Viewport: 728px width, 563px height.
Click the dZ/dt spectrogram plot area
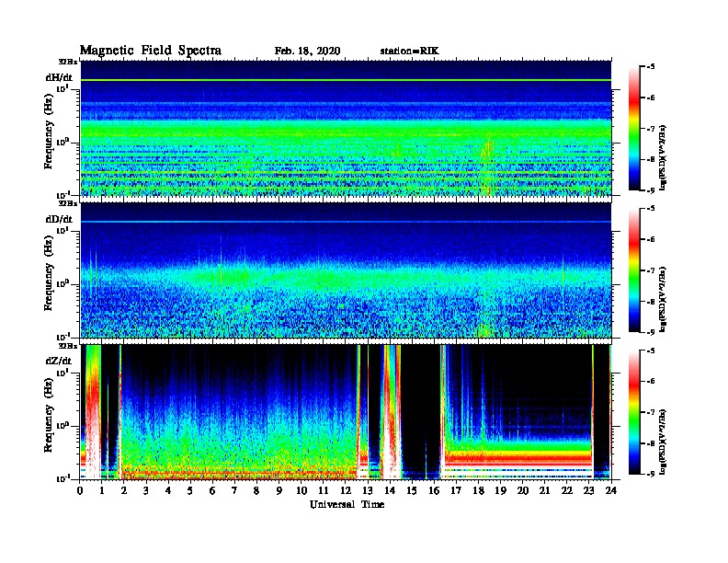pyautogui.click(x=346, y=412)
